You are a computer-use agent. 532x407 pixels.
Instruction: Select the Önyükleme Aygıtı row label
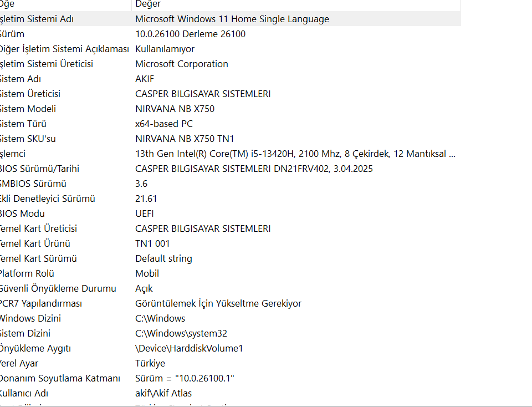(35, 348)
